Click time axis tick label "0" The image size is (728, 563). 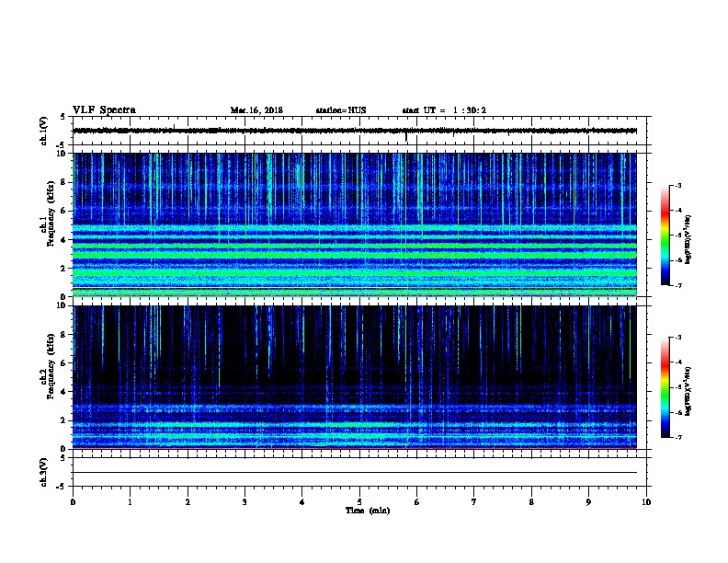click(73, 502)
